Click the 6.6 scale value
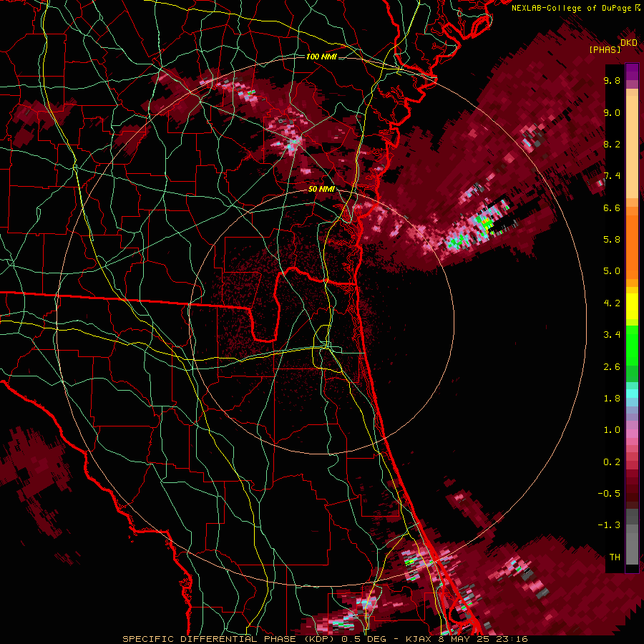 click(x=612, y=208)
